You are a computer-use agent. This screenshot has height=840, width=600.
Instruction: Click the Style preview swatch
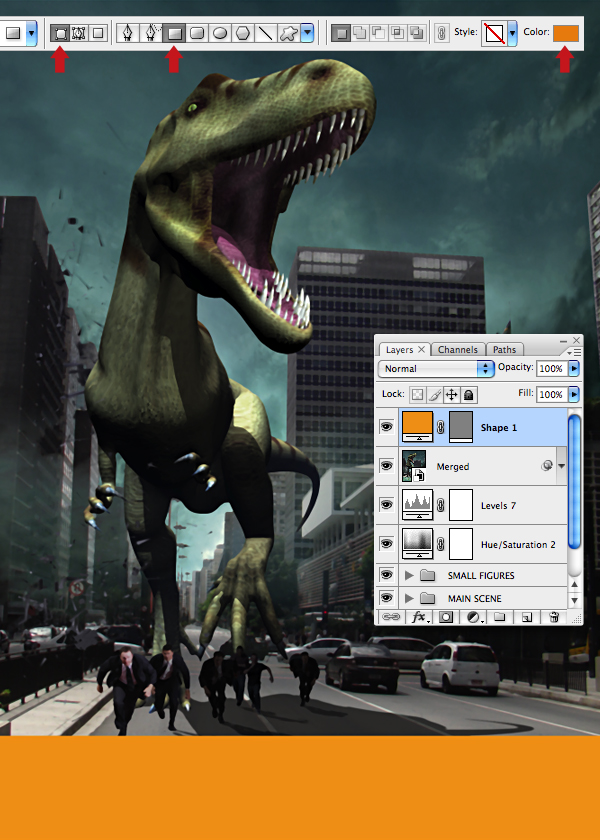tap(494, 33)
